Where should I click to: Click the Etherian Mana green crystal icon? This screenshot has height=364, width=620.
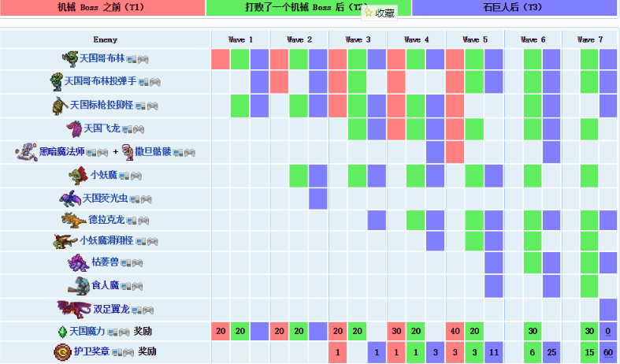click(x=62, y=332)
